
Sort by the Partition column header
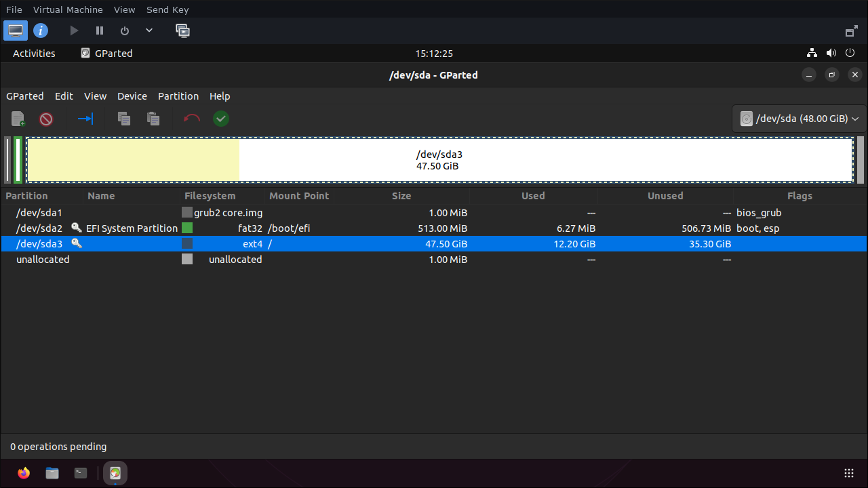coord(43,196)
